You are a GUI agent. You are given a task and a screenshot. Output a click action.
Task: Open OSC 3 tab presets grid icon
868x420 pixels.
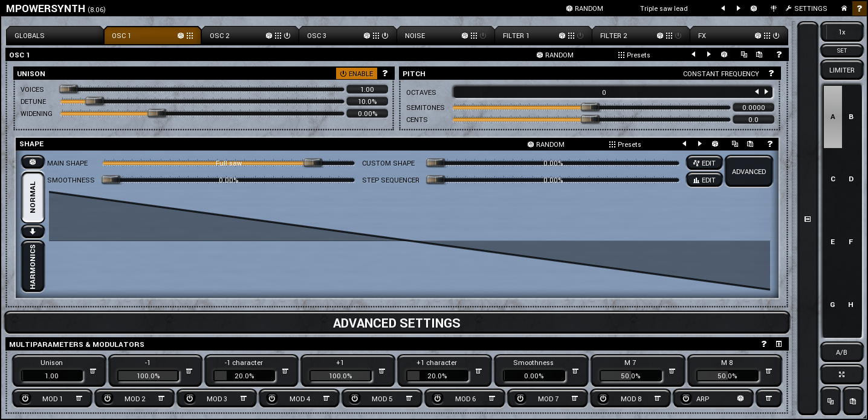376,36
